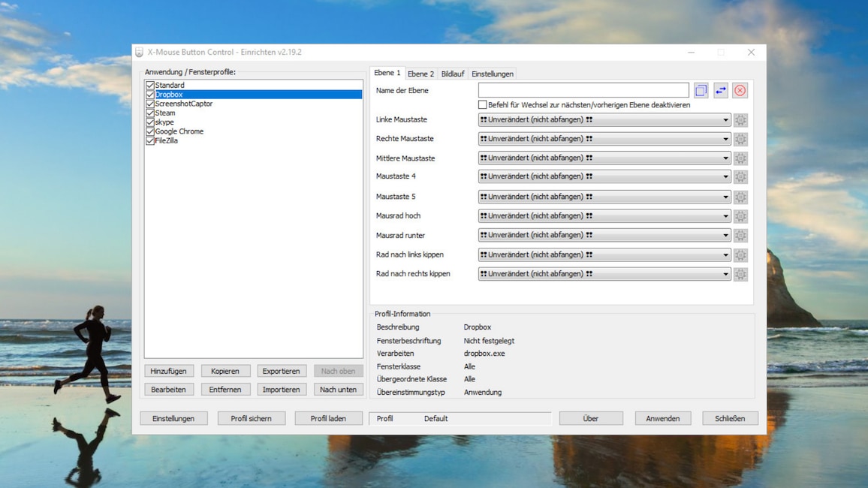Open gear settings for Rechte Maustaste
This screenshot has height=488, width=868.
coord(740,139)
